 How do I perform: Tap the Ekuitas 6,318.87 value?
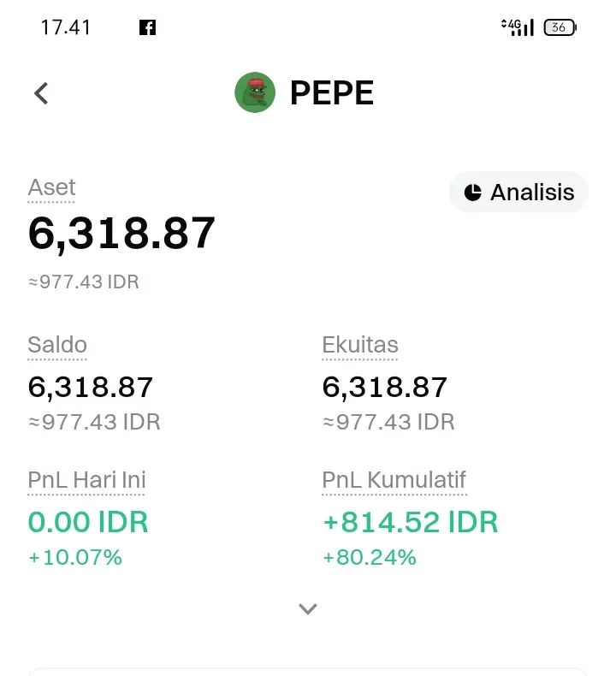pos(384,387)
